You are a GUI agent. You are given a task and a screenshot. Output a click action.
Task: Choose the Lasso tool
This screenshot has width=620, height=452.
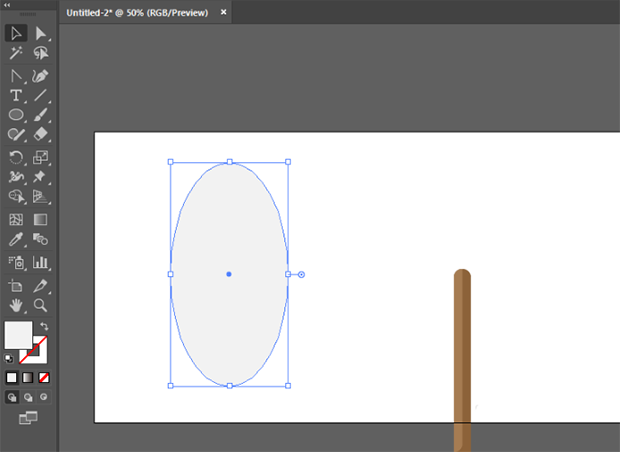click(x=41, y=53)
